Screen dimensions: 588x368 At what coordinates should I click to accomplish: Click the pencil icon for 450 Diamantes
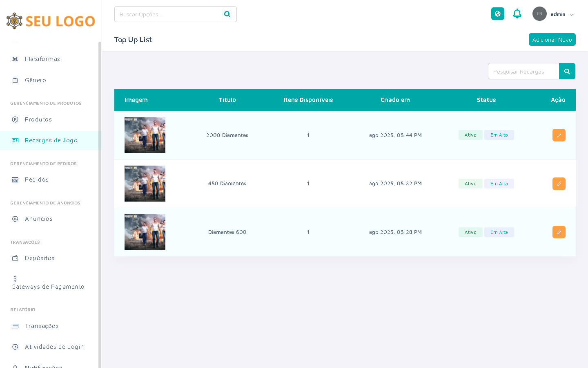pos(559,184)
